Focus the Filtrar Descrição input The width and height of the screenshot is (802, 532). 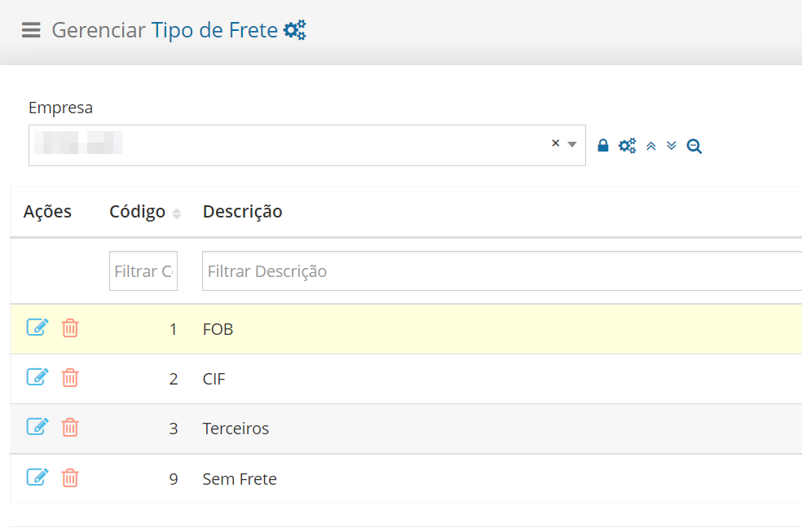[x=502, y=270]
